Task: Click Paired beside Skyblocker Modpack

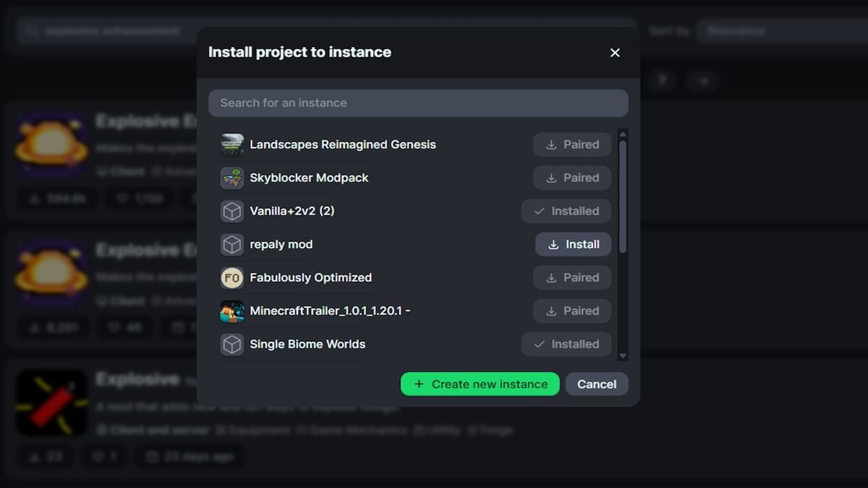Action: pyautogui.click(x=572, y=177)
